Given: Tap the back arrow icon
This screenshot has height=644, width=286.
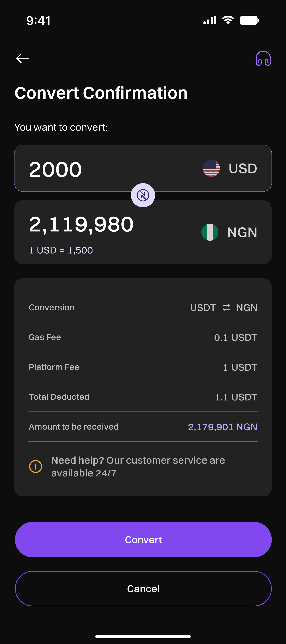Looking at the screenshot, I should click(23, 58).
